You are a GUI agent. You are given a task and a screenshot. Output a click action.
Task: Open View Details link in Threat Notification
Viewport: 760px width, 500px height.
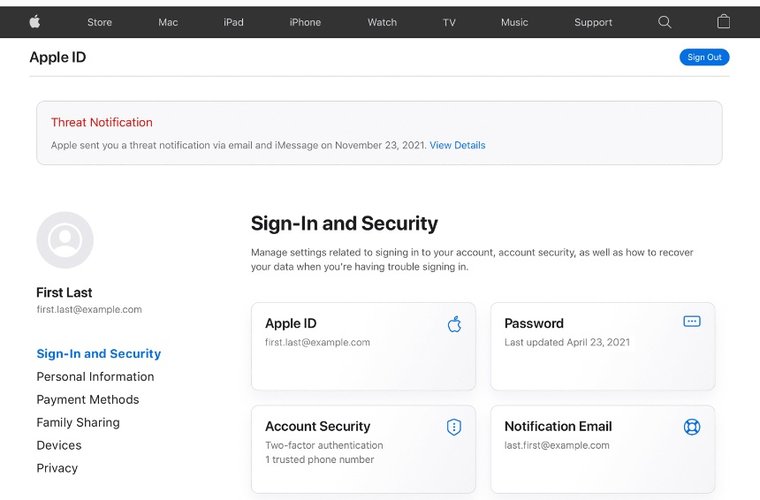click(x=457, y=145)
